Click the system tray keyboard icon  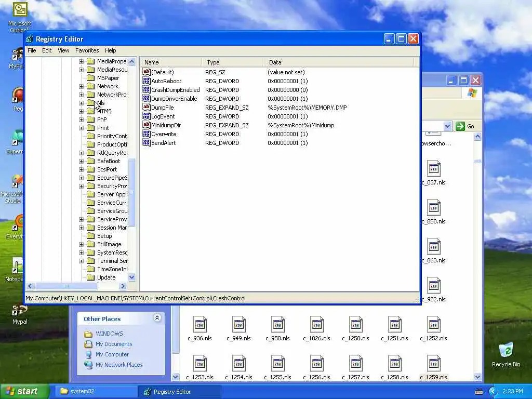478,392
